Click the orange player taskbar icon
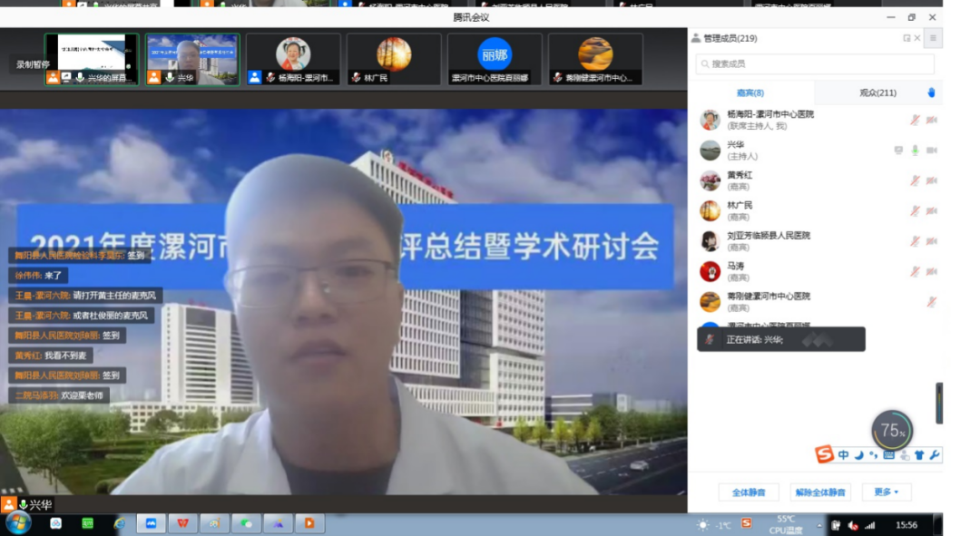 click(x=309, y=523)
